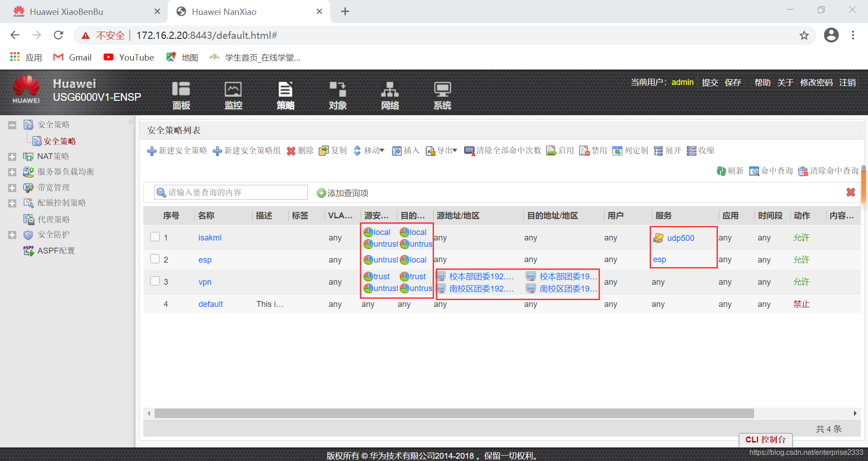Tick the checkbox for policy vpn
The height and width of the screenshot is (461, 868).
(x=155, y=281)
